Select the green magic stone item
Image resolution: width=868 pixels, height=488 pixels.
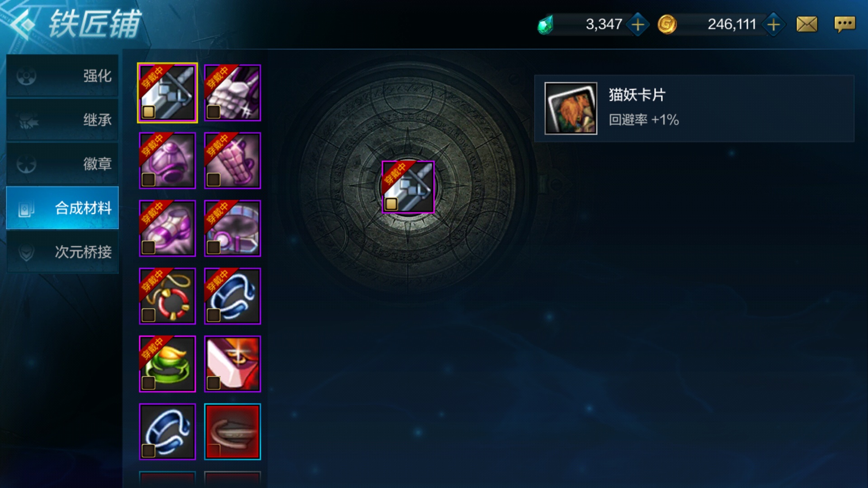coord(167,364)
